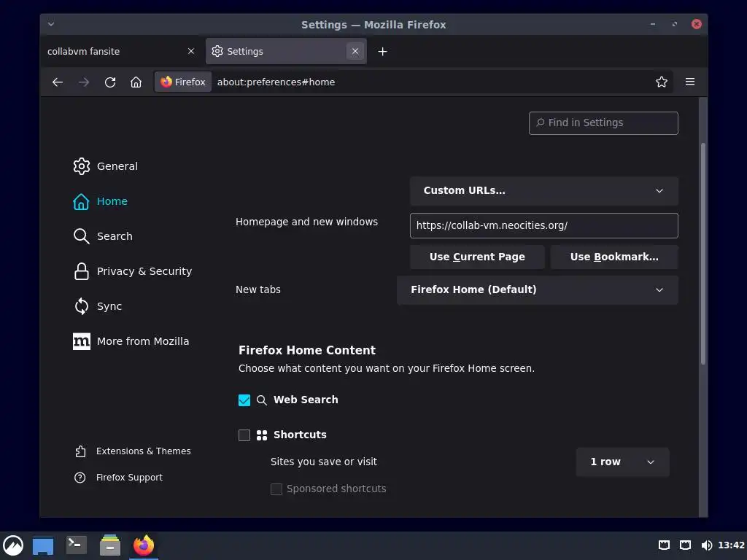Click the Sponsored shortcuts checkbox
The width and height of the screenshot is (747, 560).
(276, 489)
